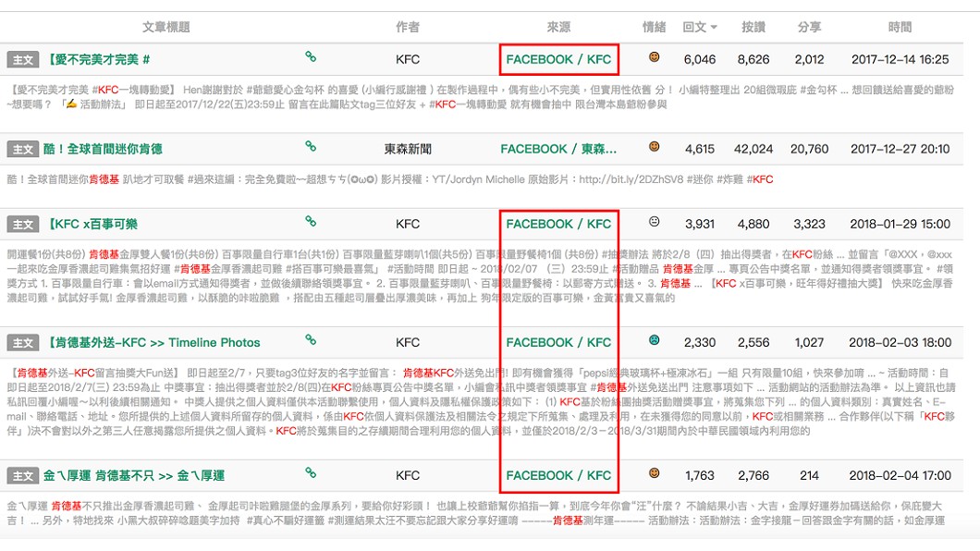Click 主文 tag on 酷！全球首間迷你肯德 row
The height and width of the screenshot is (551, 980).
pyautogui.click(x=23, y=150)
